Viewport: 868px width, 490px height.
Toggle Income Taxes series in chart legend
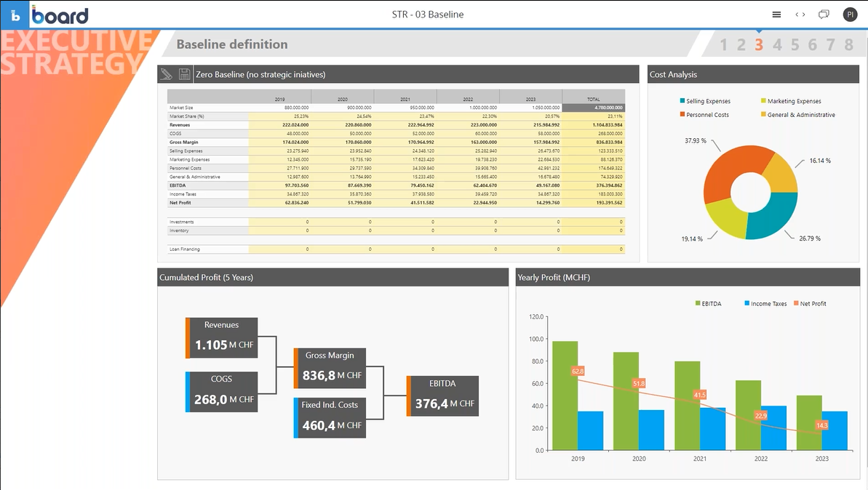click(x=765, y=304)
